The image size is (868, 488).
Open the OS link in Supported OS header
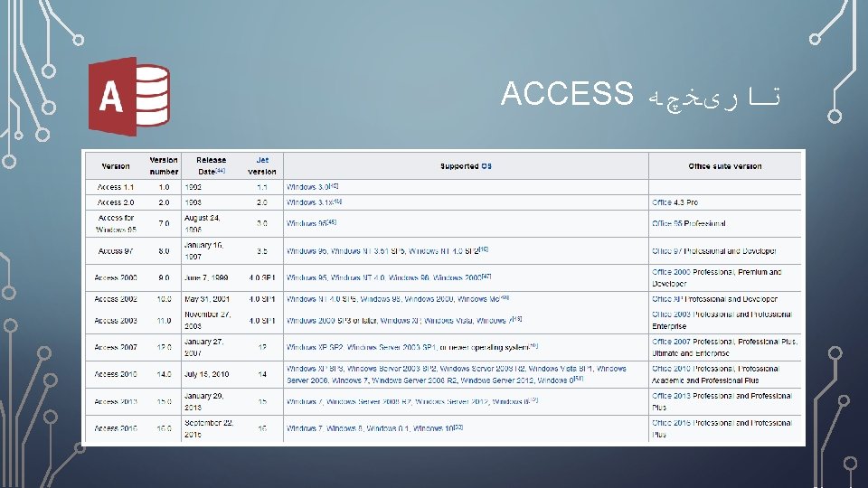tap(486, 166)
